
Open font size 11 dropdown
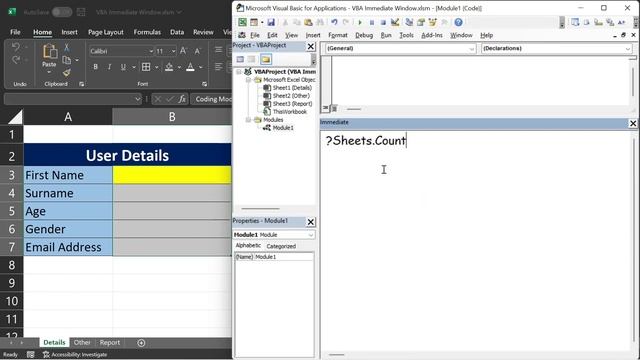[x=173, y=51]
